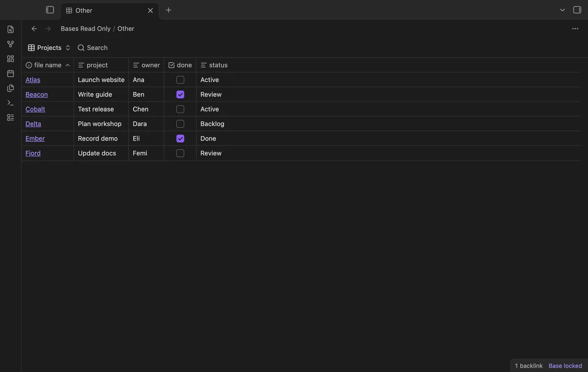Select the Record demo project cell
This screenshot has height=372, width=588.
[x=101, y=139]
